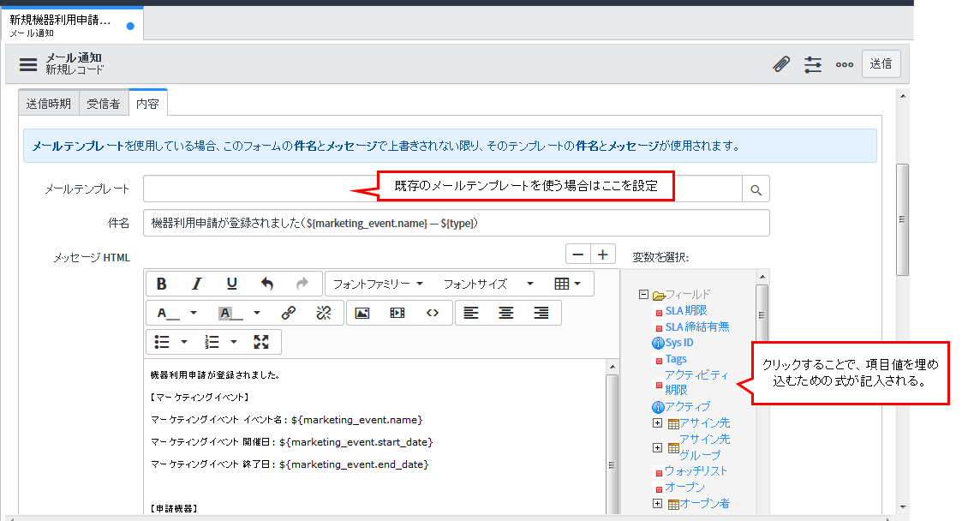Open the table insert dropdown
The width and height of the screenshot is (980, 521).
tap(567, 284)
